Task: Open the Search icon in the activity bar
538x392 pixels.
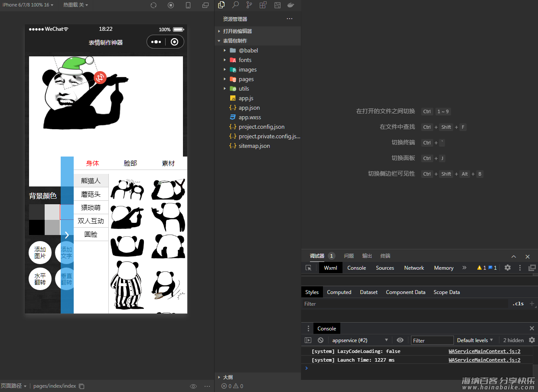Action: coord(235,5)
